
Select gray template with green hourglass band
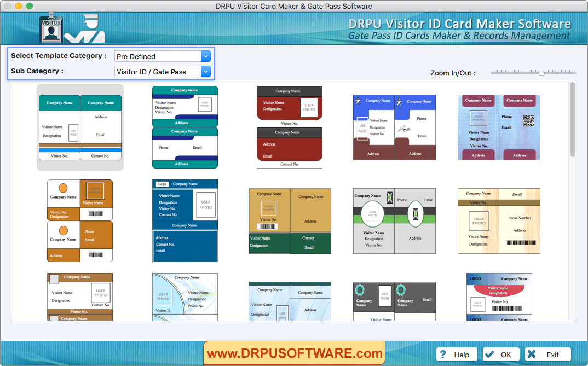(x=394, y=221)
